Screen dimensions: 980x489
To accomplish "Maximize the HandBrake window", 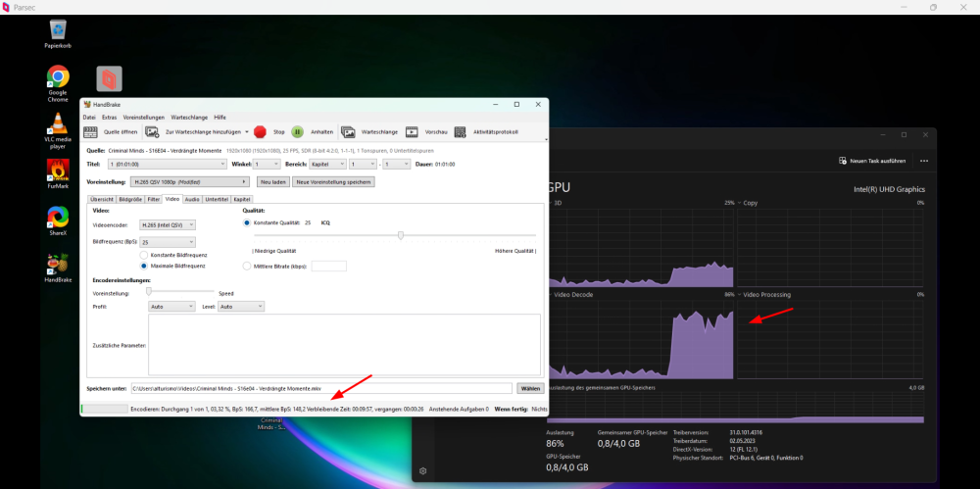I will 516,105.
